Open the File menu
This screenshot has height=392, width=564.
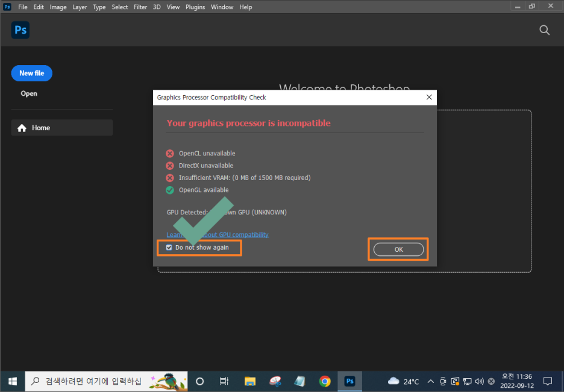23,7
